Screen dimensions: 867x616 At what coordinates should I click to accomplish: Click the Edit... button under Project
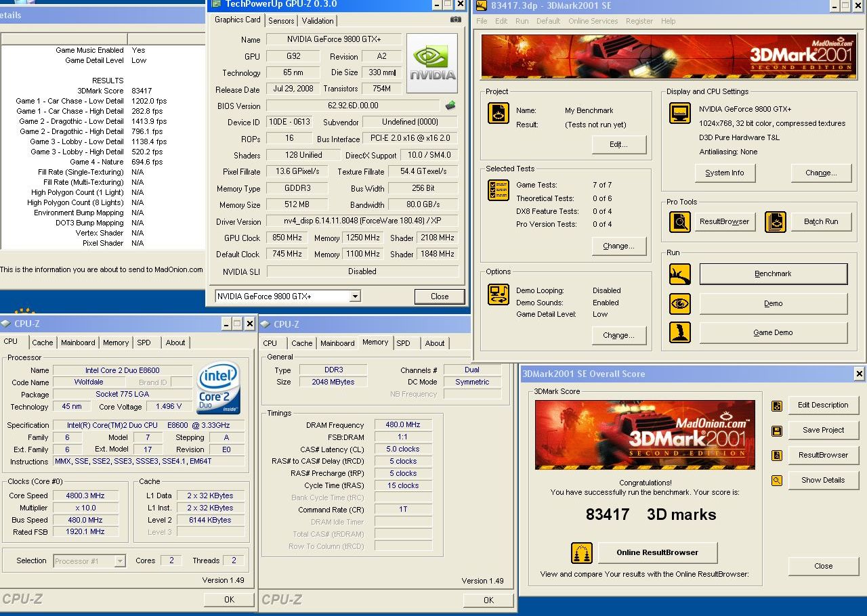pos(618,144)
